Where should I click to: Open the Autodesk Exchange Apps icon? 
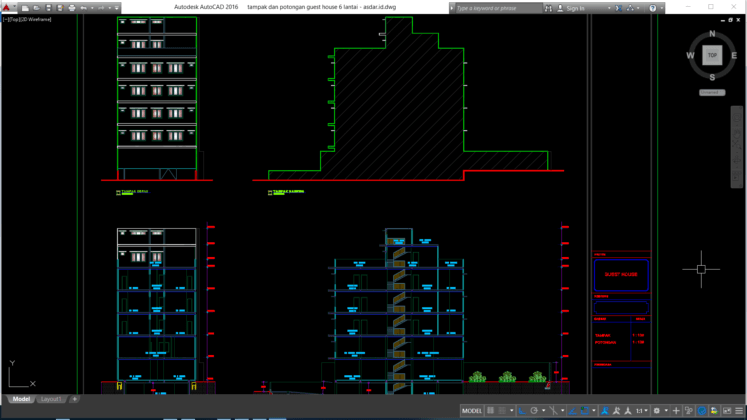coord(618,8)
